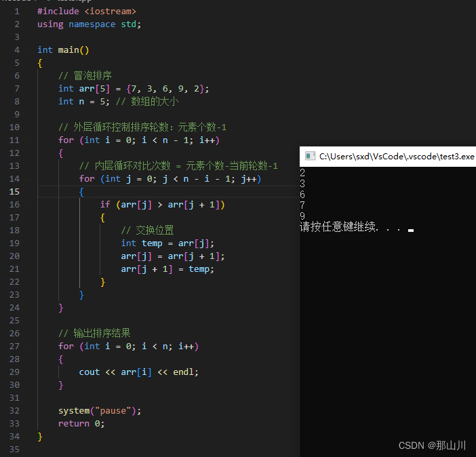The height and width of the screenshot is (457, 476).
Task: Collapse the fold chevron at line 11 outer for loop
Action: (x=30, y=140)
